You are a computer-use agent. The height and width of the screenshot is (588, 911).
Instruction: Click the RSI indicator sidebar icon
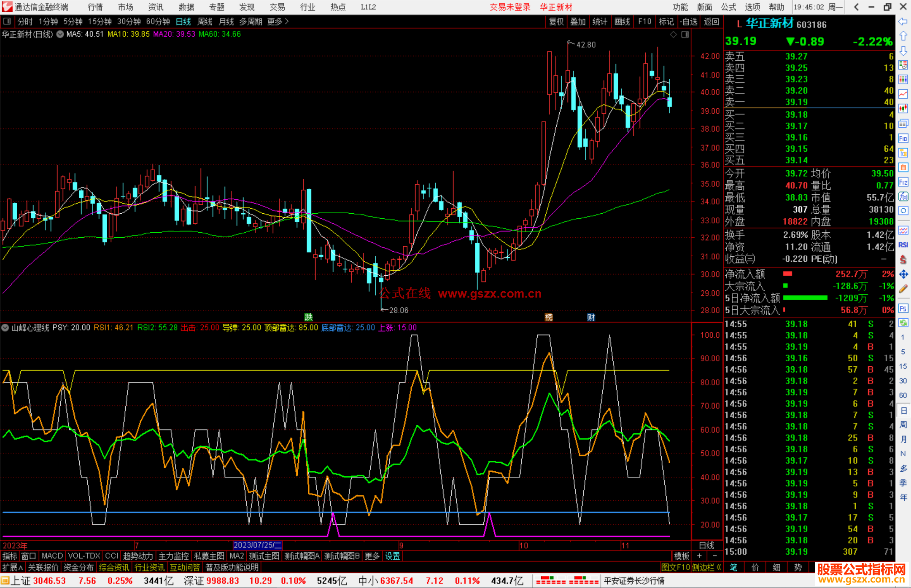(x=903, y=245)
